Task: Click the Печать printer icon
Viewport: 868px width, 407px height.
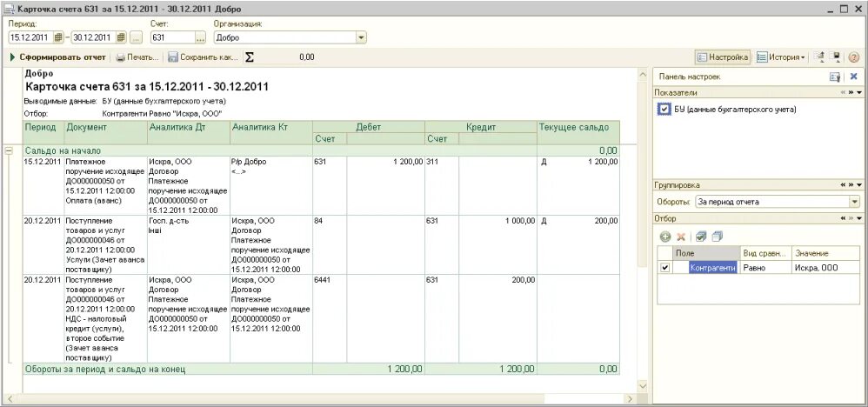Action: click(120, 57)
